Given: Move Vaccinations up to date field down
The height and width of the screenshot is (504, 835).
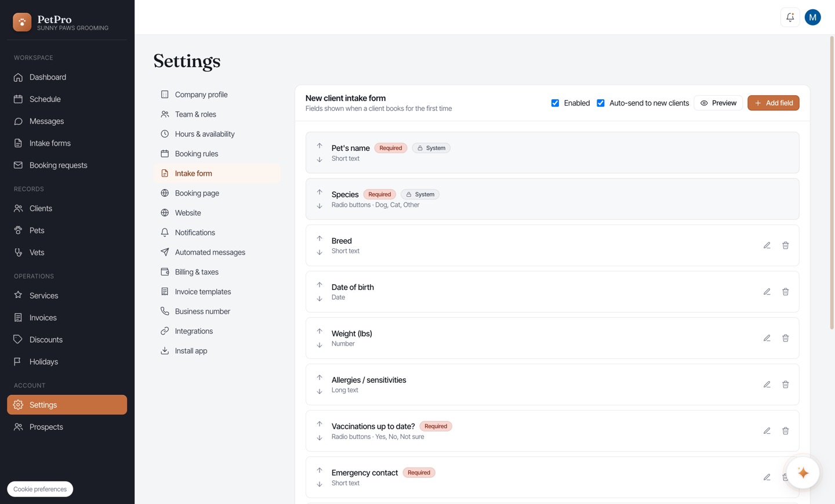Looking at the screenshot, I should (320, 438).
